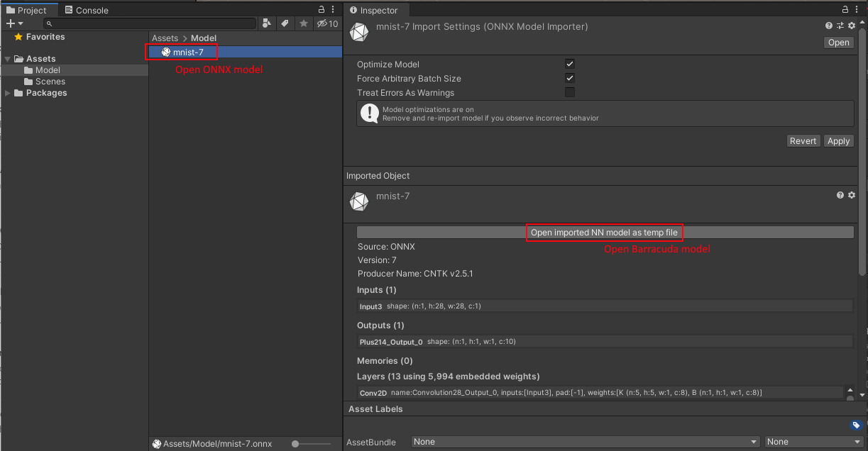Viewport: 868px width, 451px height.
Task: Enable Treat Errors As Warnings checkbox
Action: [569, 93]
